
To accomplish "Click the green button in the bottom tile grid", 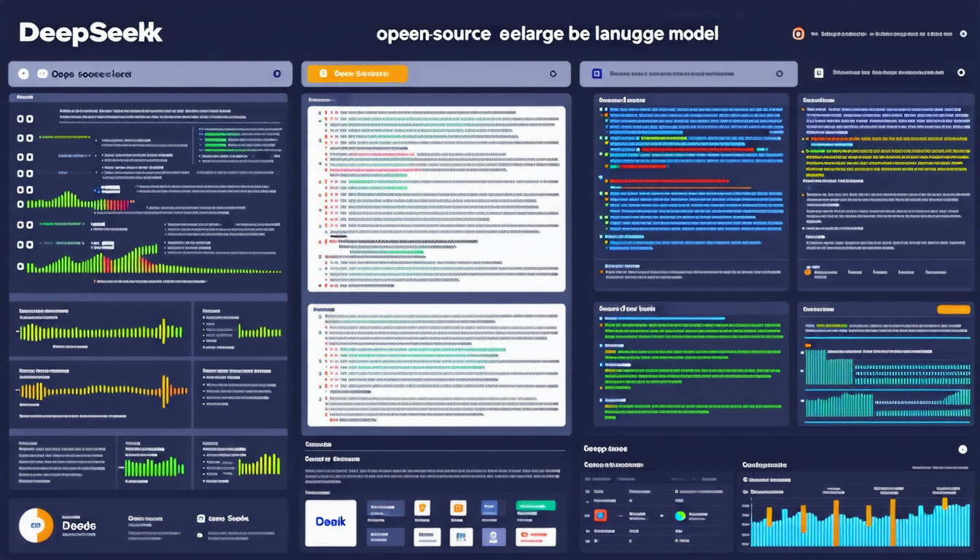I will [x=535, y=505].
